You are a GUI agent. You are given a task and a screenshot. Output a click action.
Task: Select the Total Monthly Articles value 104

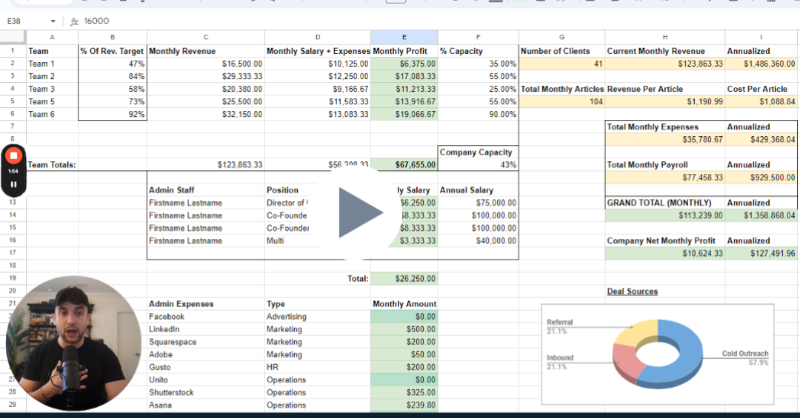pyautogui.click(x=562, y=102)
